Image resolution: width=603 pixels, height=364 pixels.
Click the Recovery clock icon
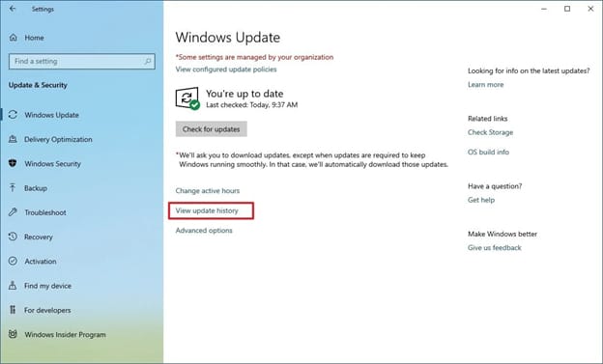(x=13, y=237)
